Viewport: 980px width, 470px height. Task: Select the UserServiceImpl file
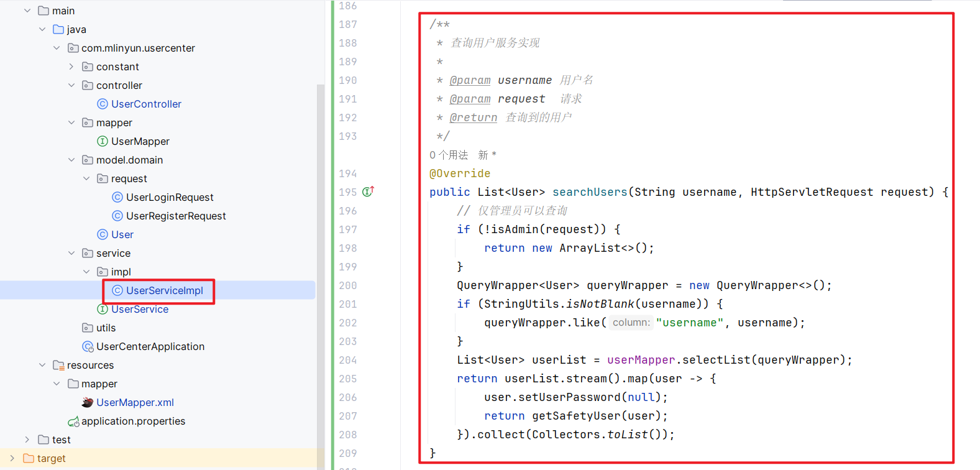(x=164, y=290)
